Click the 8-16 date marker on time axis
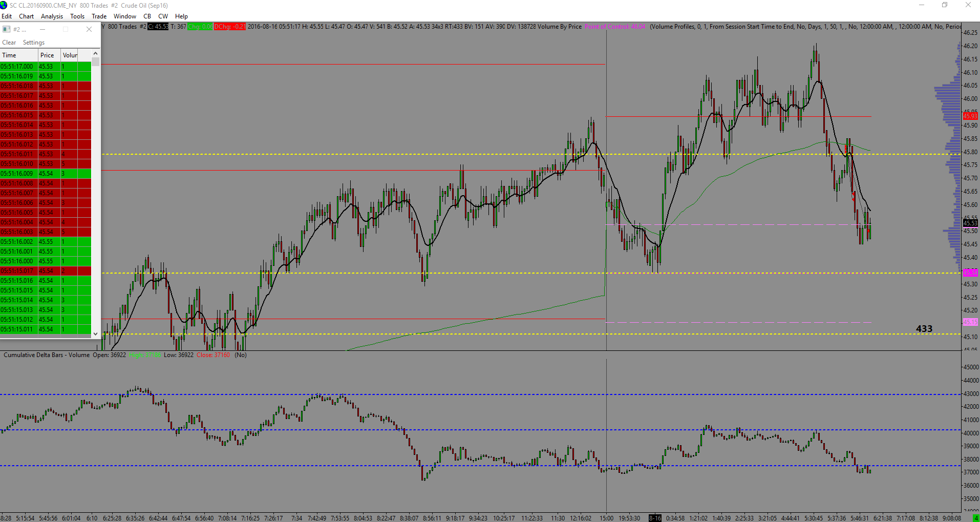This screenshot has height=522, width=980. click(655, 518)
